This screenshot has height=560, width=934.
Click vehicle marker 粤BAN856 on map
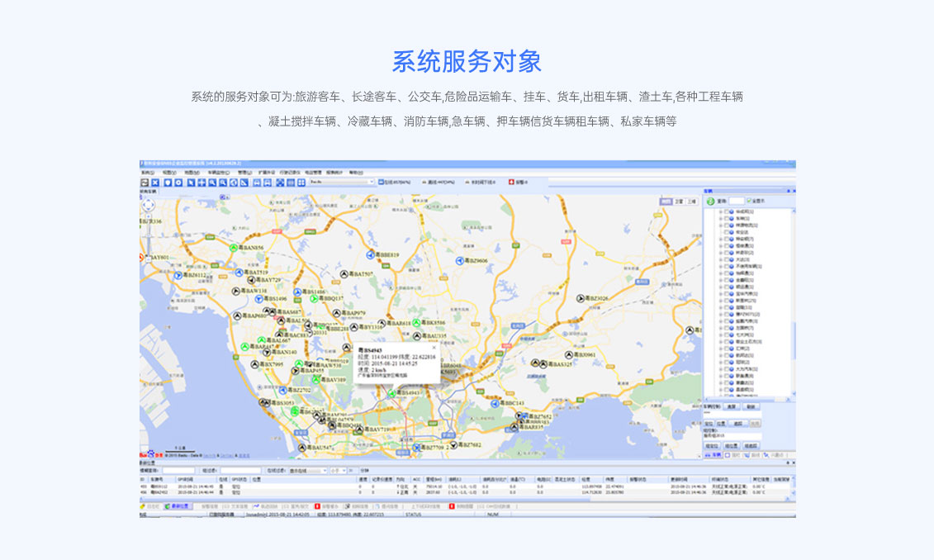[234, 247]
